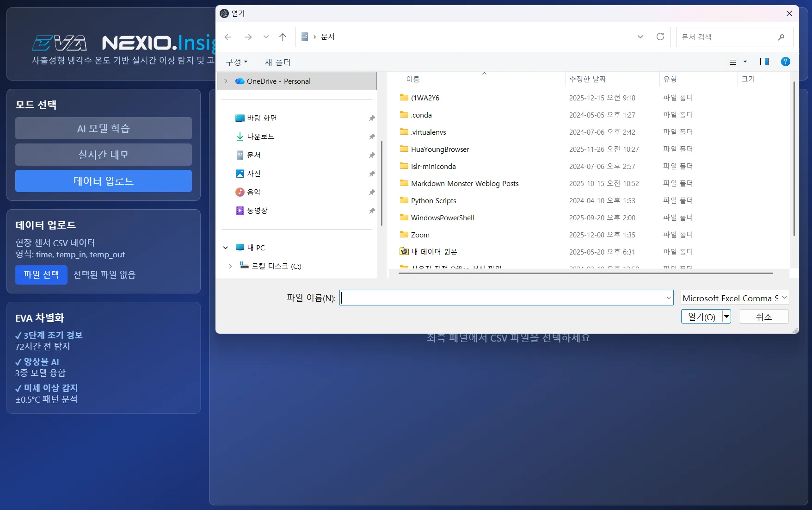This screenshot has height=510, width=812.
Task: Cancel the dialog with 취소
Action: tap(764, 317)
